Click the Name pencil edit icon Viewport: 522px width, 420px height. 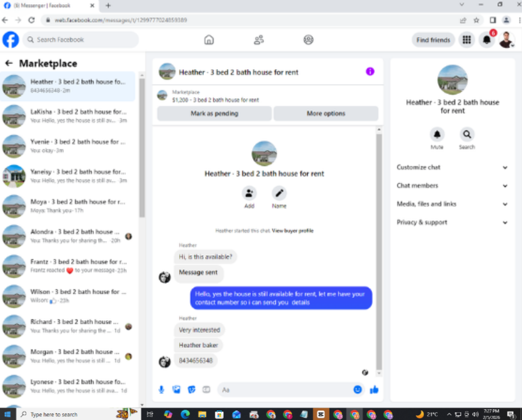(x=279, y=193)
